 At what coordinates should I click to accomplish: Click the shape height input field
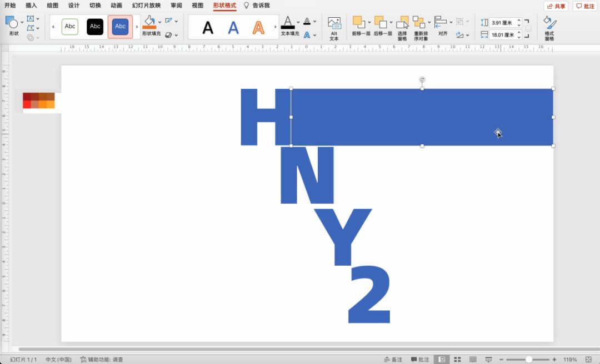click(x=503, y=23)
